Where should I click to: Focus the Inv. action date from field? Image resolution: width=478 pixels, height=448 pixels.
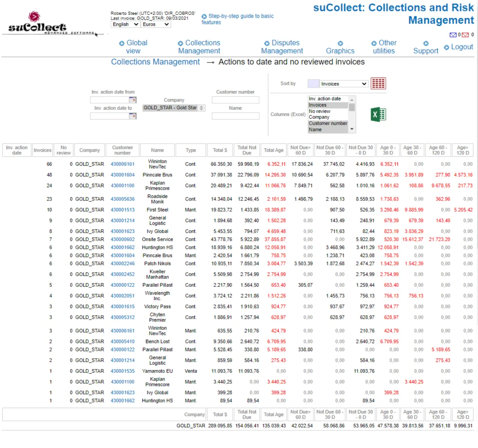110,100
